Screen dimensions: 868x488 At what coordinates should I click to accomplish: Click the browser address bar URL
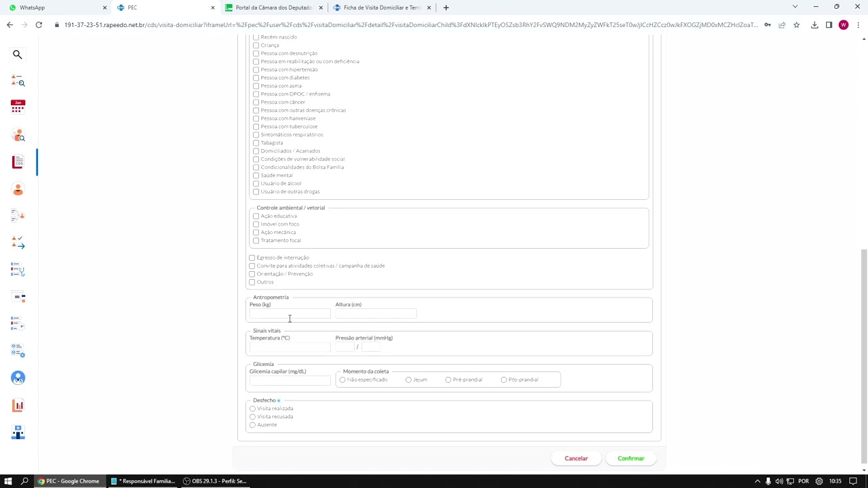411,25
